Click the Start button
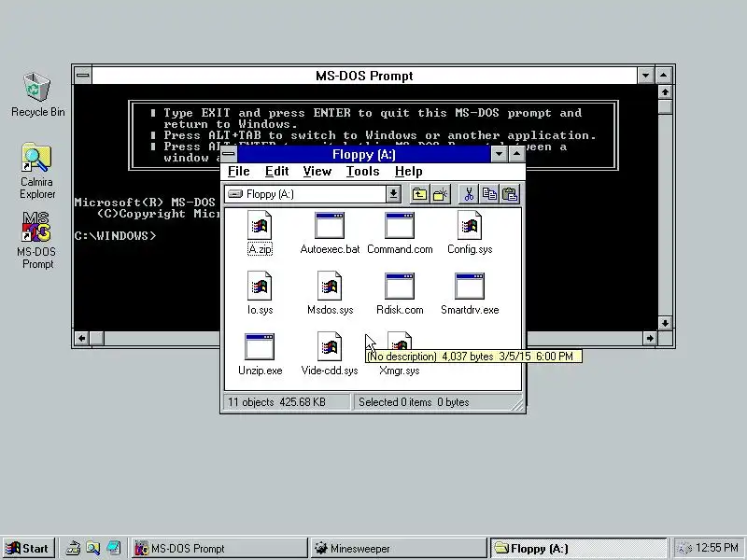 pyautogui.click(x=28, y=548)
